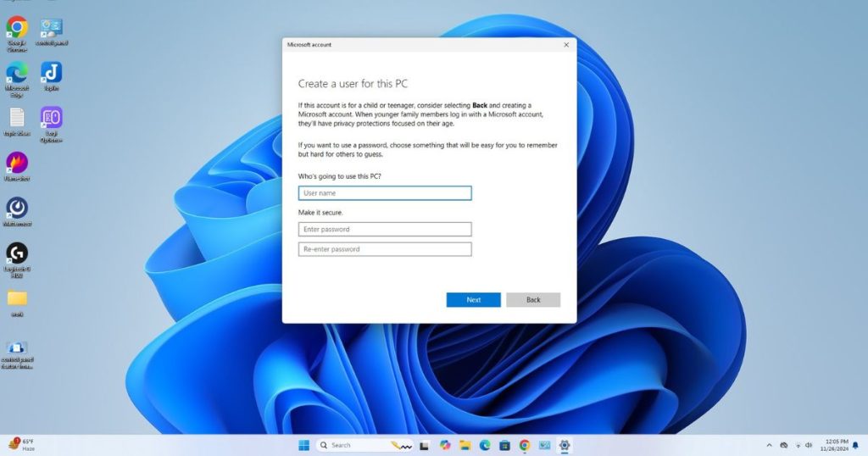
Task: Click the taskbar Search box
Action: click(x=349, y=445)
